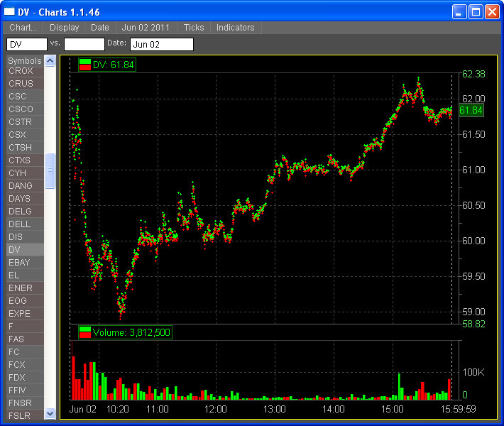Select CYH in the symbols list
This screenshot has width=504, height=426.
[25, 173]
